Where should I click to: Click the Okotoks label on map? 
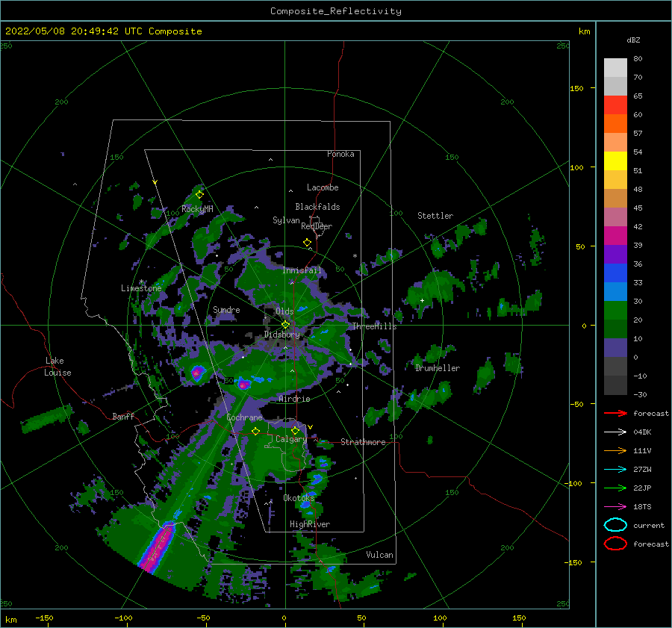(x=299, y=498)
